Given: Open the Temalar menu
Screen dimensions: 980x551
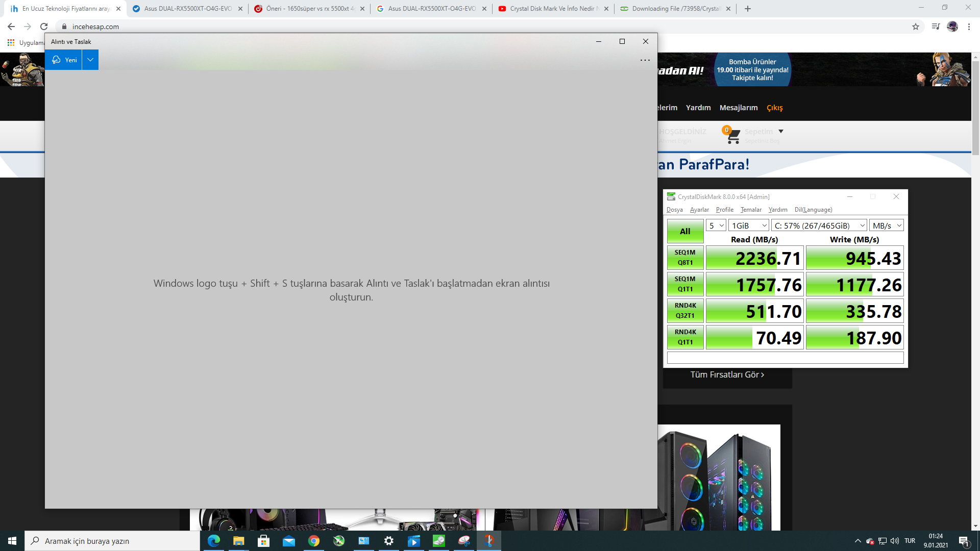Looking at the screenshot, I should (x=751, y=210).
